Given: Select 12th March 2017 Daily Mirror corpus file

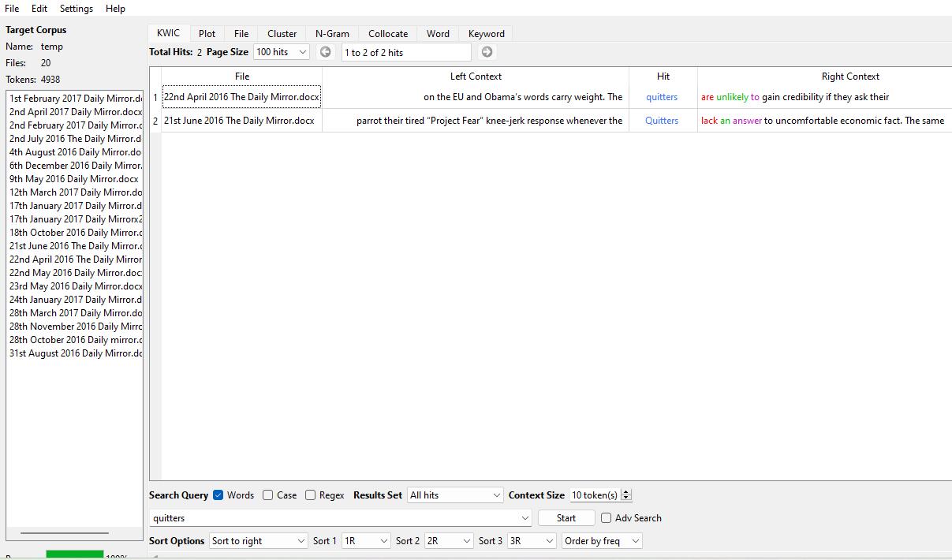Looking at the screenshot, I should [75, 192].
